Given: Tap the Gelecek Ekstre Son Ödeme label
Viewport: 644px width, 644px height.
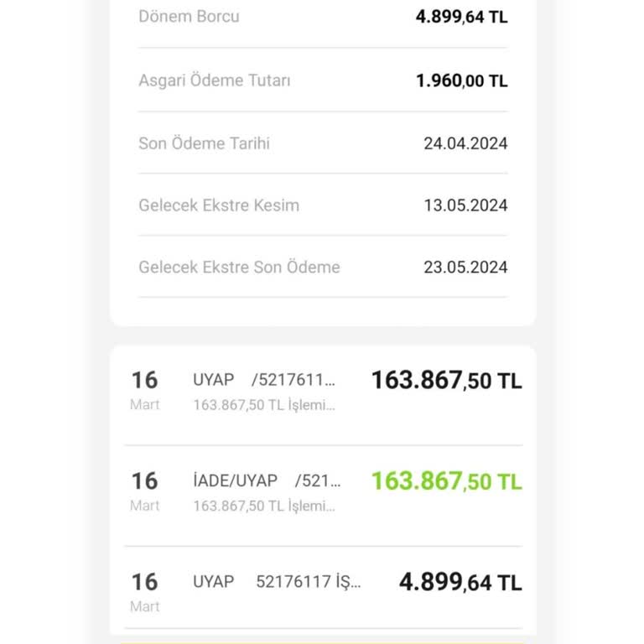Looking at the screenshot, I should (240, 267).
